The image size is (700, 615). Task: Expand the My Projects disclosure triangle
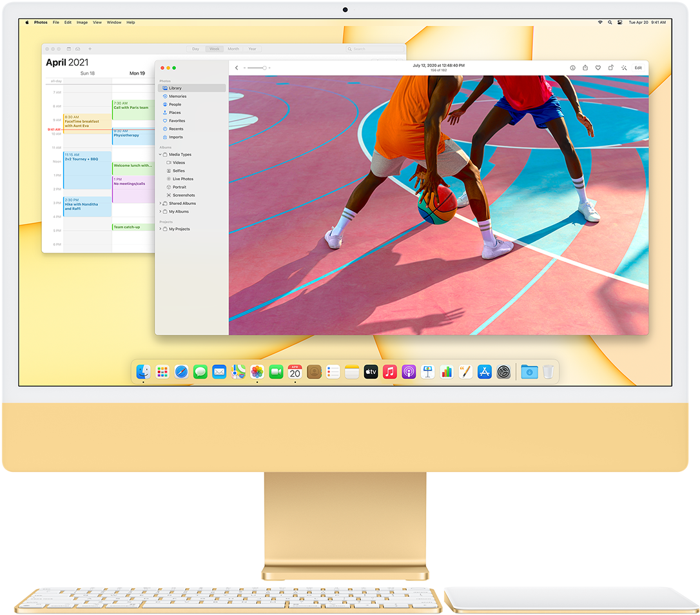click(x=160, y=229)
